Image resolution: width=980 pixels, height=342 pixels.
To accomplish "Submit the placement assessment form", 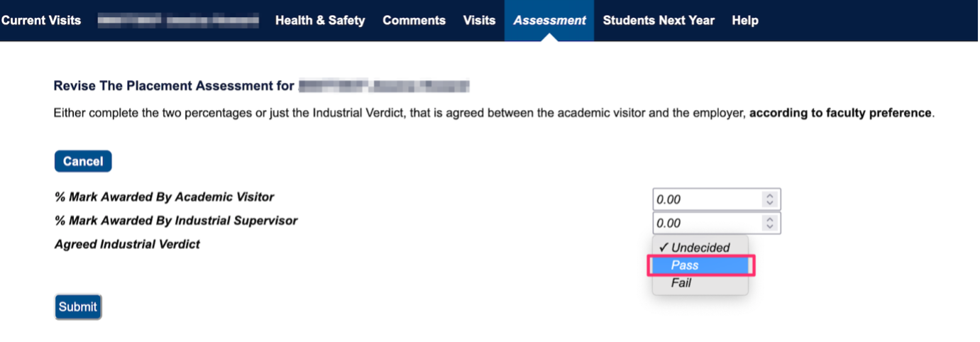I will click(78, 307).
